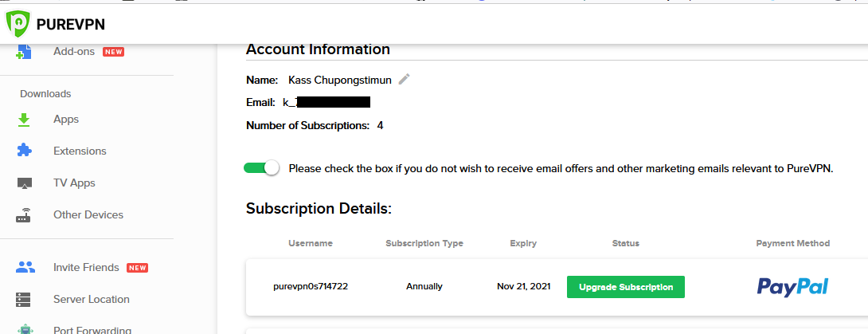The width and height of the screenshot is (868, 334).
Task: Click the Expiry column header
Action: pos(523,243)
